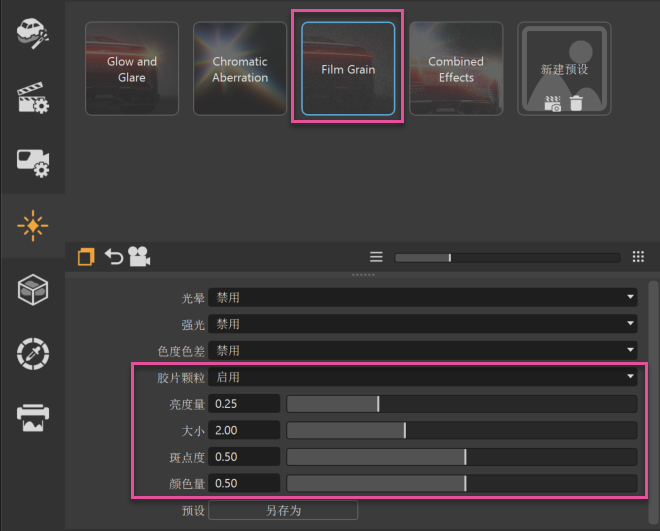Open the 光晕 dropdown
This screenshot has height=531, width=660.
423,297
